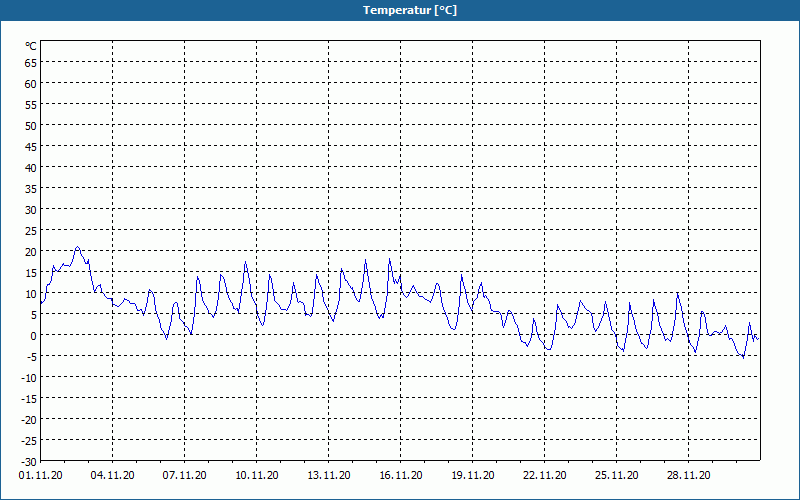Click the '-5' y-axis value
800x500 pixels.
(32, 357)
